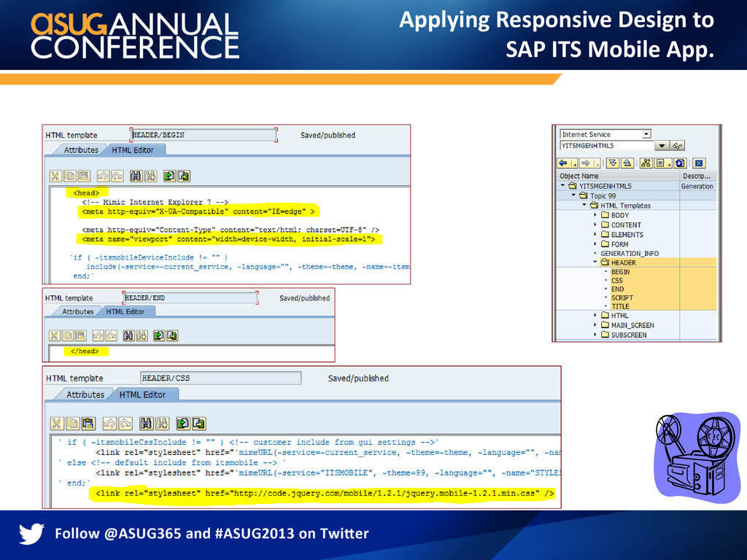Click Find binoculars icon in HEADER/BEGIN editor
Viewport: 747px width, 560px height.
pyautogui.click(x=136, y=176)
